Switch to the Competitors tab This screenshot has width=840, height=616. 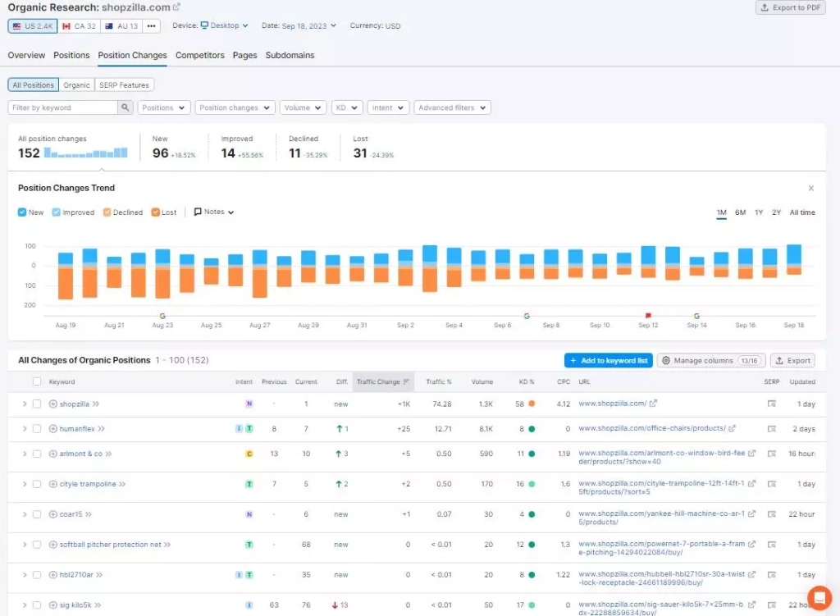[x=200, y=55]
